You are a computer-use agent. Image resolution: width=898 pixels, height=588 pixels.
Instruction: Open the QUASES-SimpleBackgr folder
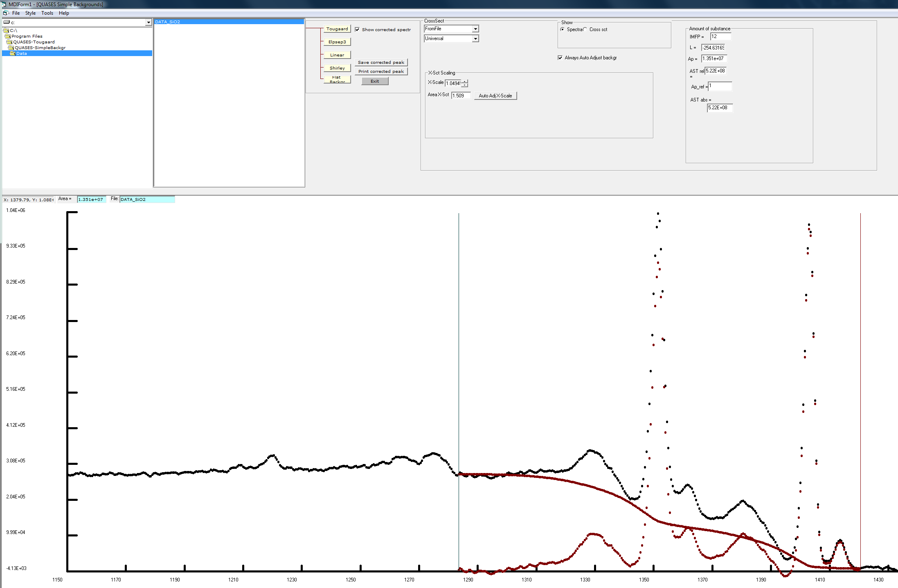pos(40,48)
